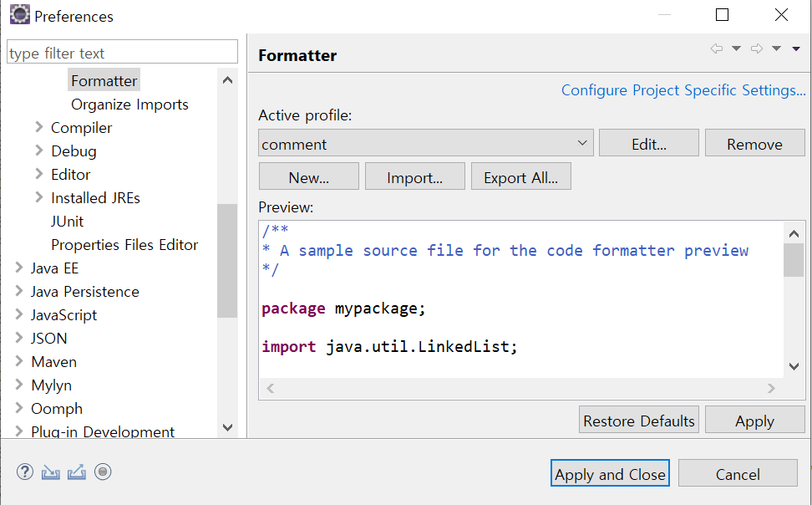This screenshot has height=505, width=812.
Task: Open the Help question mark icon
Action: click(25, 472)
